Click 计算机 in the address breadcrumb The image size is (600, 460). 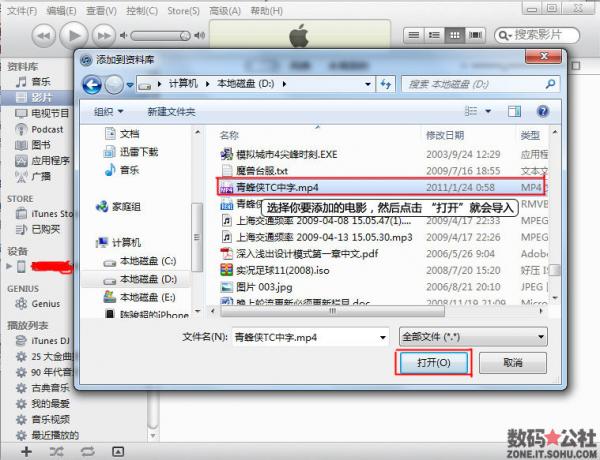pos(184,84)
